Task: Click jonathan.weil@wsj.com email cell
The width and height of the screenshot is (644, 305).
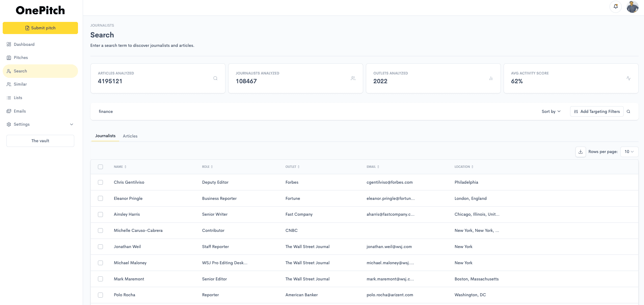Action: point(389,247)
